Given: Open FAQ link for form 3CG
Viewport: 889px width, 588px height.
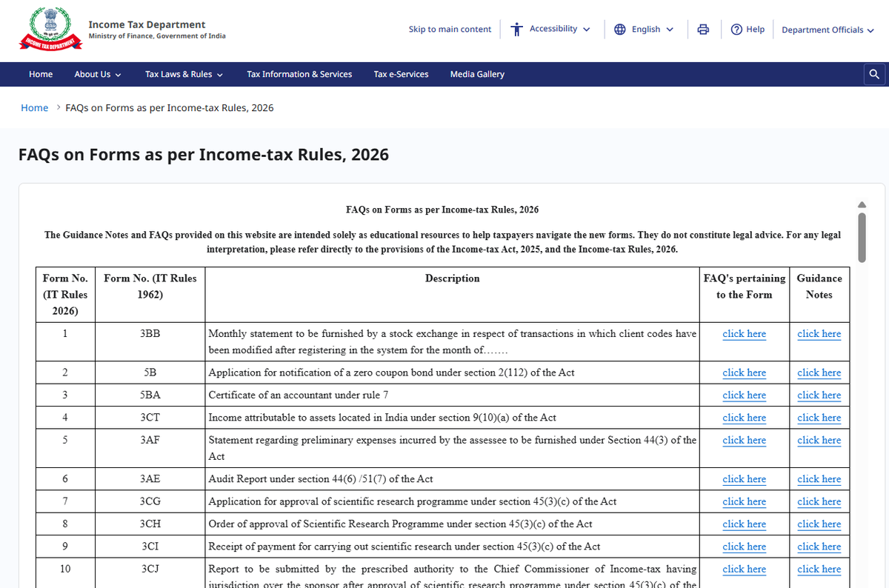Looking at the screenshot, I should click(745, 501).
